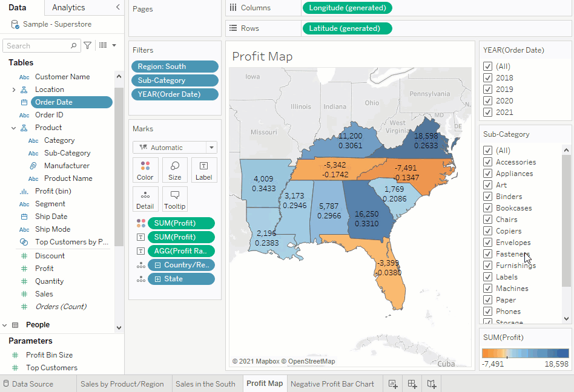The image size is (574, 392).
Task: Open the Detail marks control
Action: click(145, 199)
